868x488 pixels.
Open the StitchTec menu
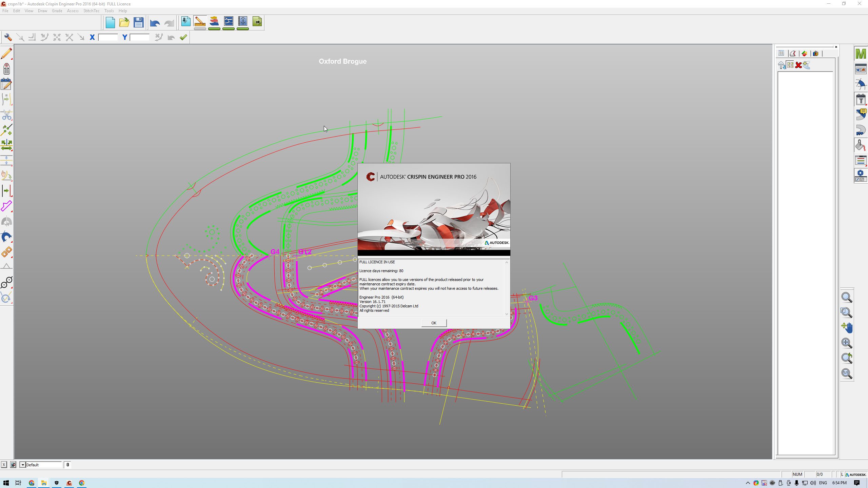91,11
